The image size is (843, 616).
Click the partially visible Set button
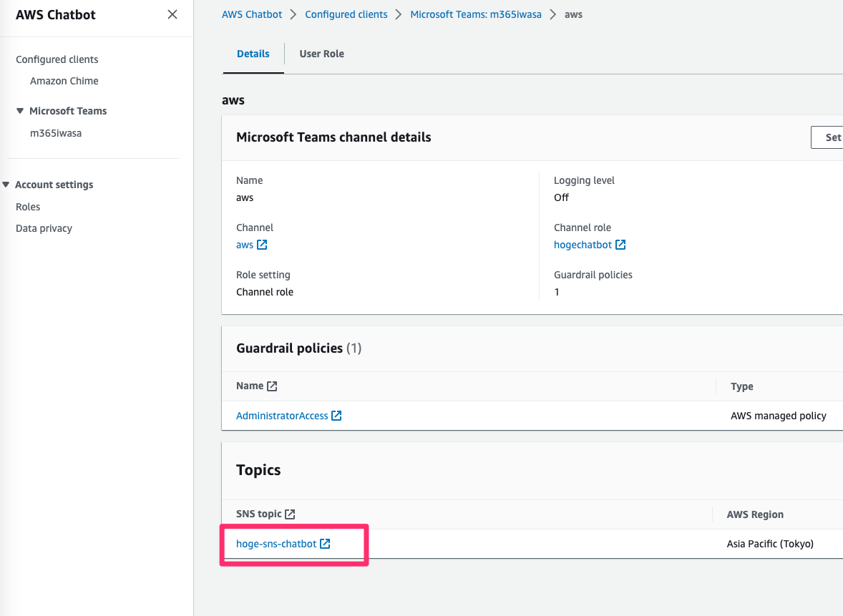pos(827,137)
